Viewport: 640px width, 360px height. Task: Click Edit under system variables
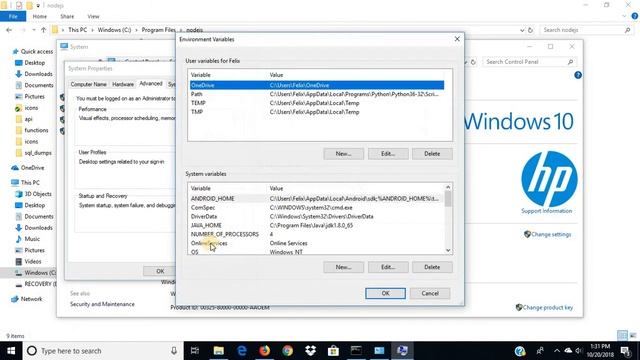coord(388,267)
